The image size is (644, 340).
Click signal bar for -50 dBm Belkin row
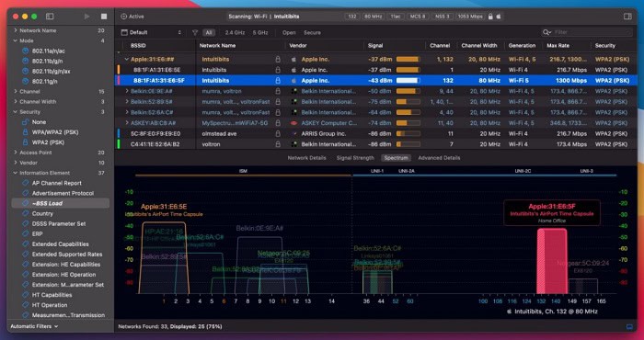[x=408, y=91]
